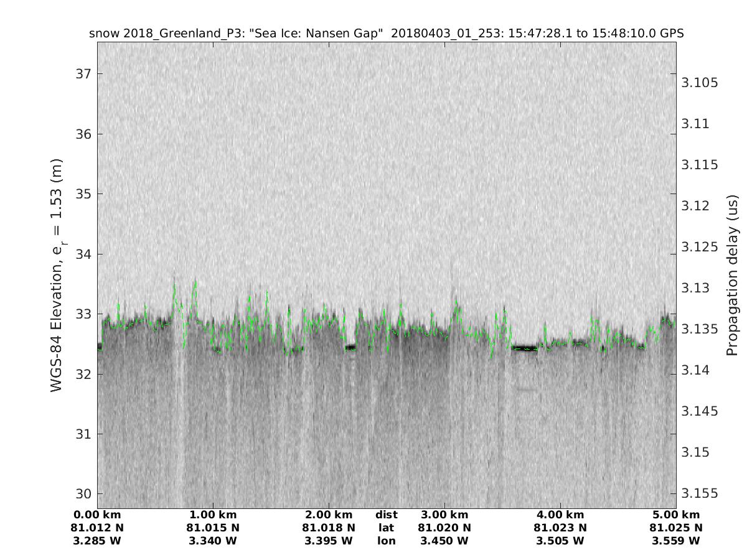The width and height of the screenshot is (747, 560).
Task: Click the plot title text at top
Action: (386, 34)
